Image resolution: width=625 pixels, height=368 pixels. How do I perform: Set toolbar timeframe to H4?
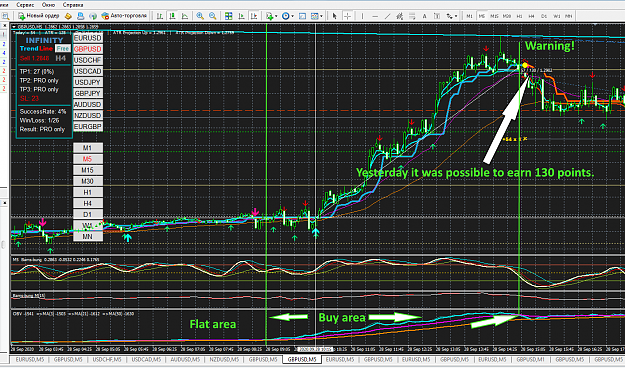[x=531, y=16]
